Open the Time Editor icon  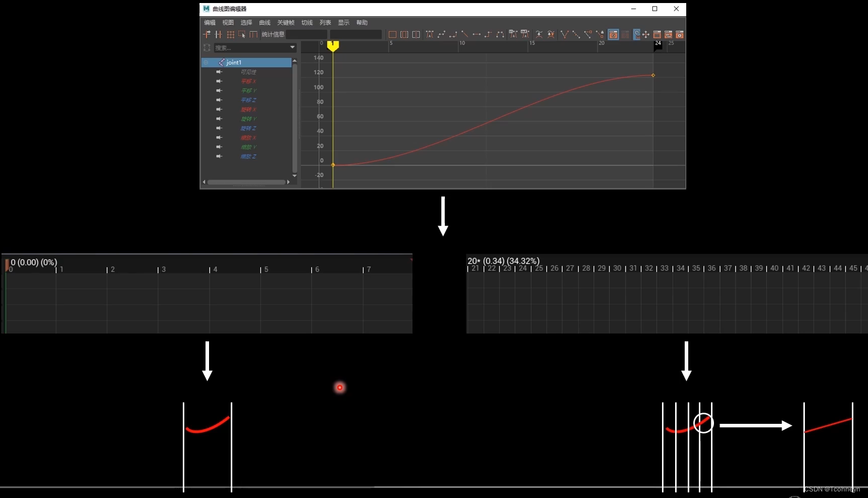click(680, 34)
